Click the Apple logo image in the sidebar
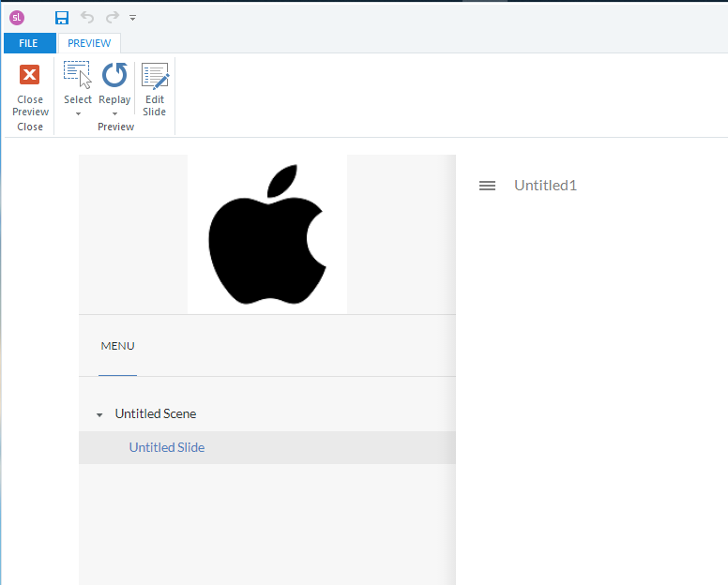 pyautogui.click(x=267, y=234)
